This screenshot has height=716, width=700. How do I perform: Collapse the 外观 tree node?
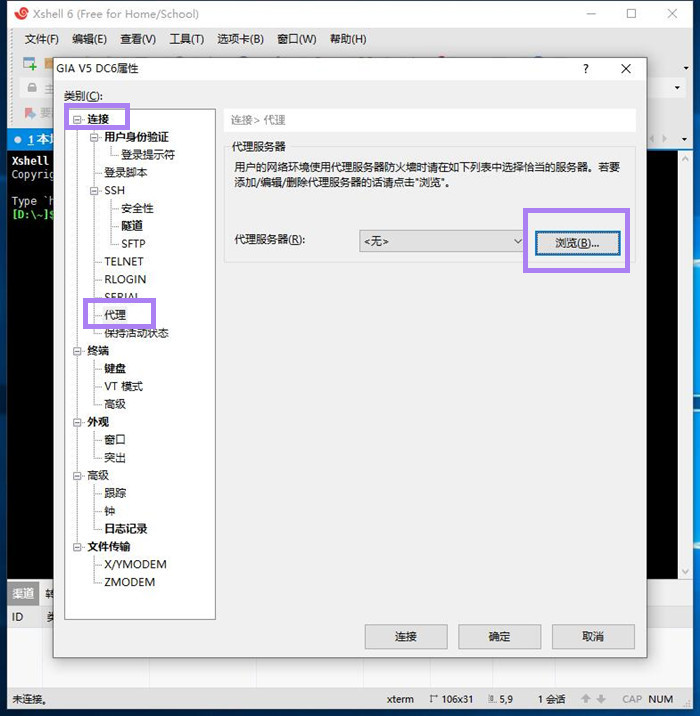point(77,422)
